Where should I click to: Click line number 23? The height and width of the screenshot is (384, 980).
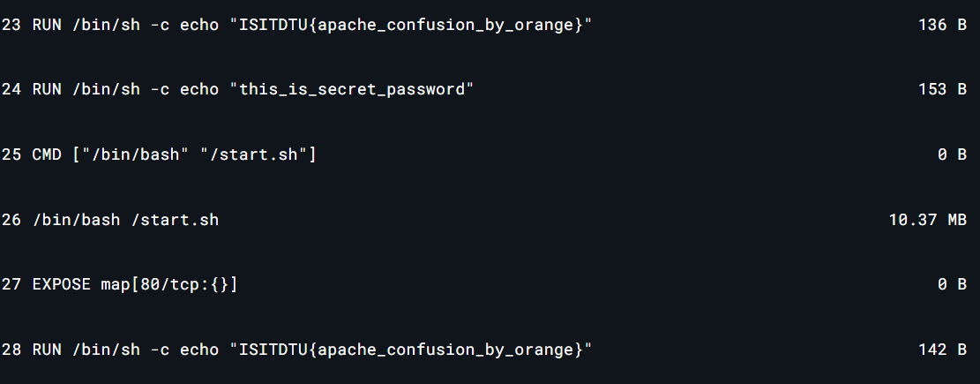coord(11,25)
